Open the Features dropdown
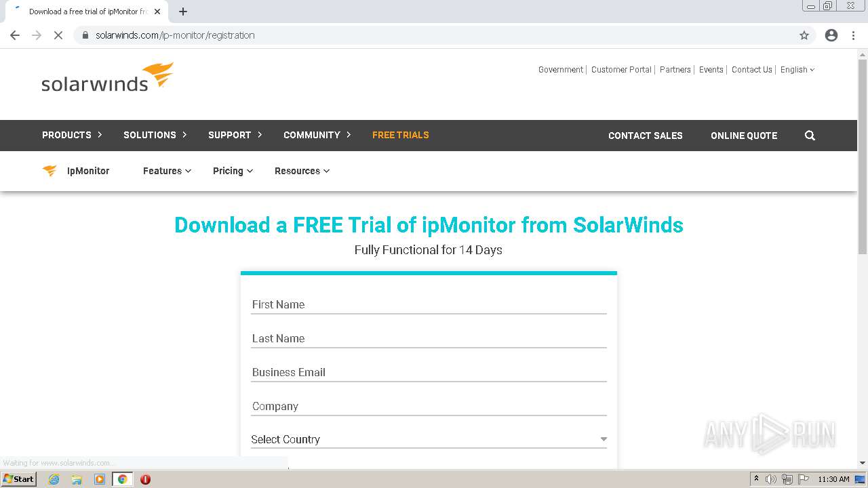Viewport: 868px width, 488px height. pyautogui.click(x=167, y=171)
